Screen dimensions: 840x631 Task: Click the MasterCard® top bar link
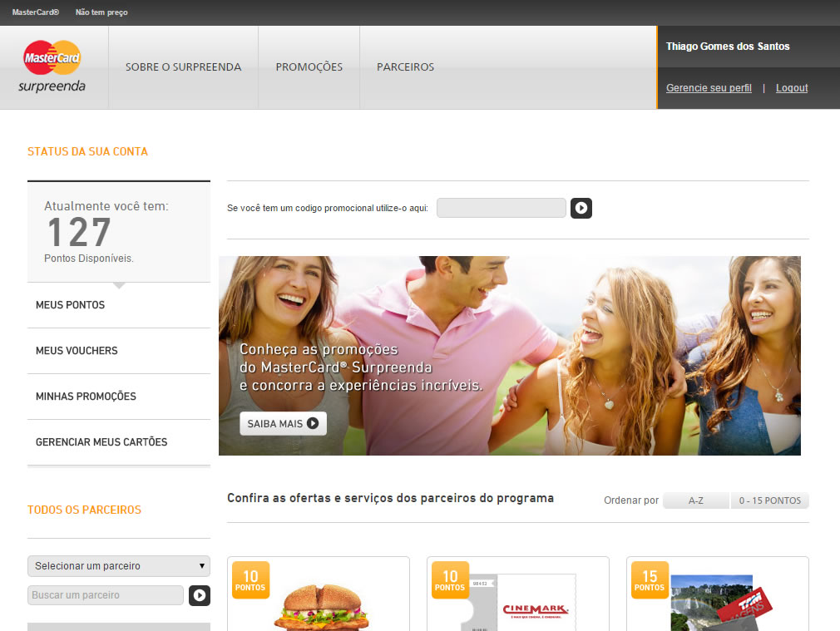36,12
